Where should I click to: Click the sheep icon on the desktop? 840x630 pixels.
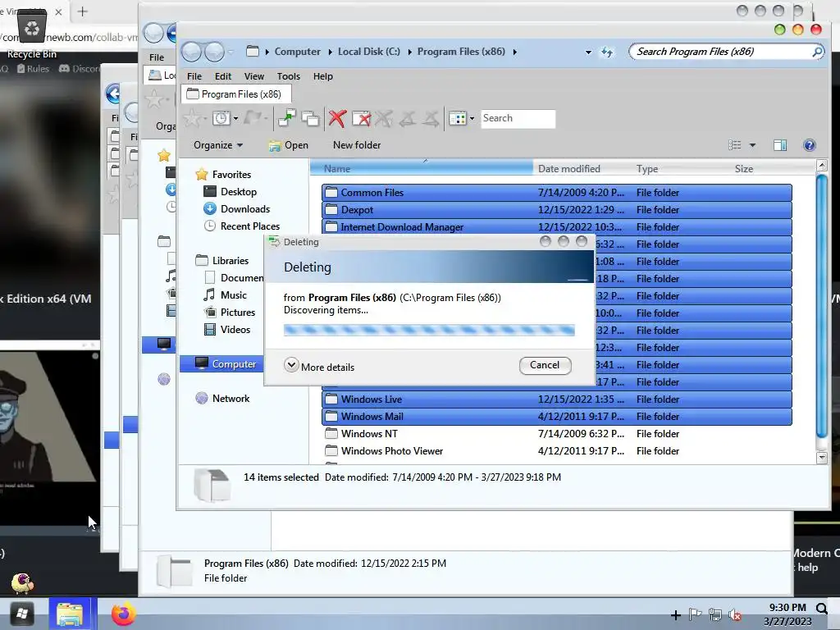point(22,582)
